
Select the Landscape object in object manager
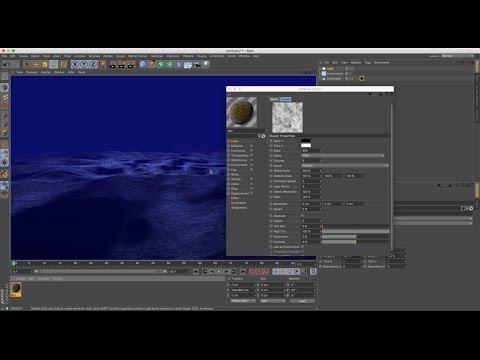(x=334, y=78)
